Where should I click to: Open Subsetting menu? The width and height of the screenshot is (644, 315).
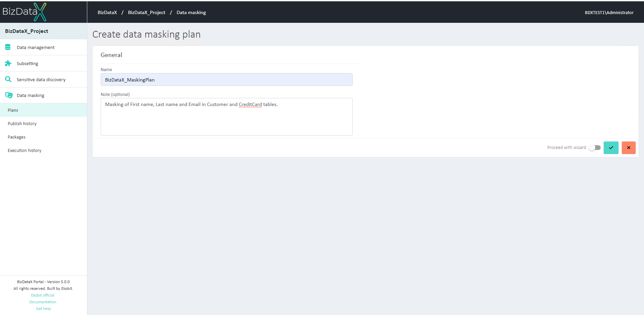click(x=43, y=63)
